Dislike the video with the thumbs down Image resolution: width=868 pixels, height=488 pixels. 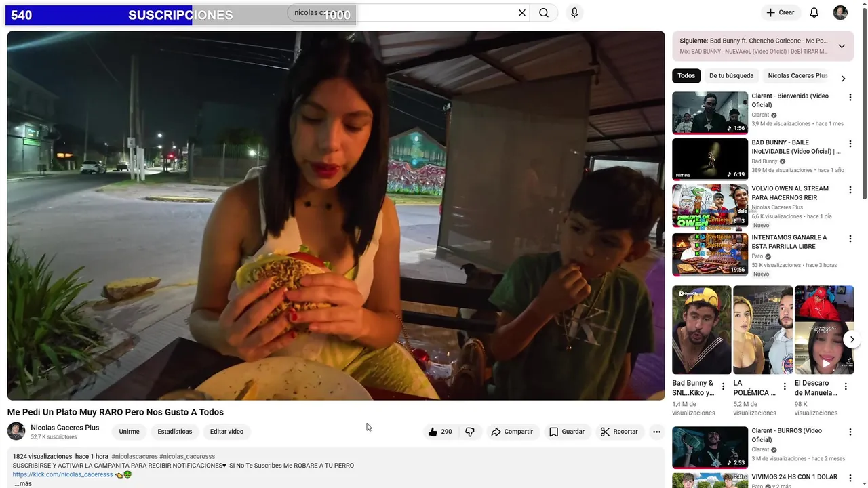point(470,432)
